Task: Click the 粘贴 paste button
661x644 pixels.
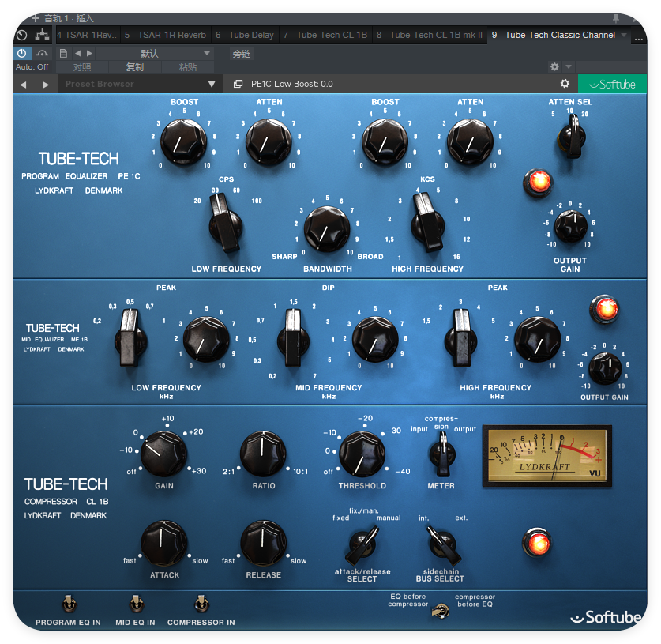Action: click(x=188, y=67)
